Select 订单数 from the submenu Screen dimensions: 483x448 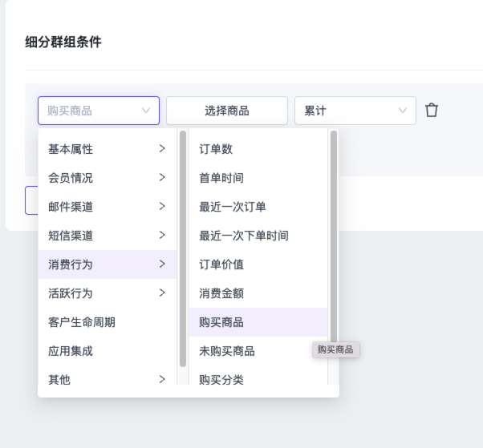click(257, 149)
